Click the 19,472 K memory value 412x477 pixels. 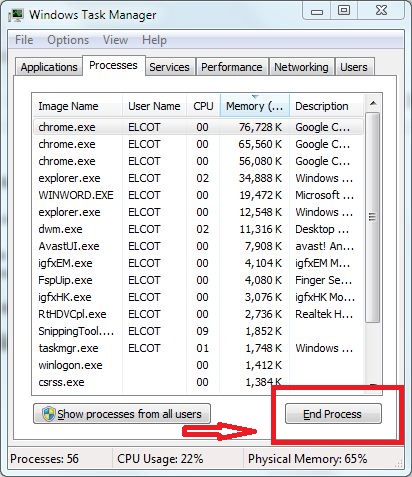[x=261, y=195]
